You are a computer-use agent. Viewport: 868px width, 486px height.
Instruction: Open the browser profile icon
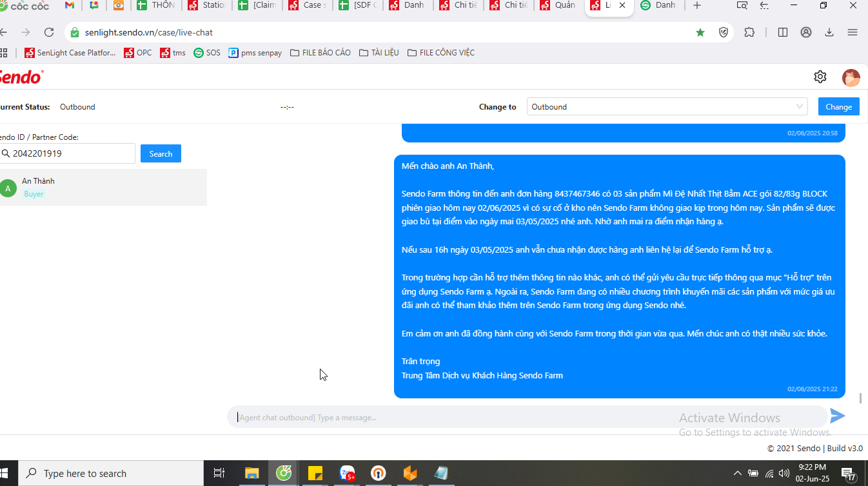point(806,32)
